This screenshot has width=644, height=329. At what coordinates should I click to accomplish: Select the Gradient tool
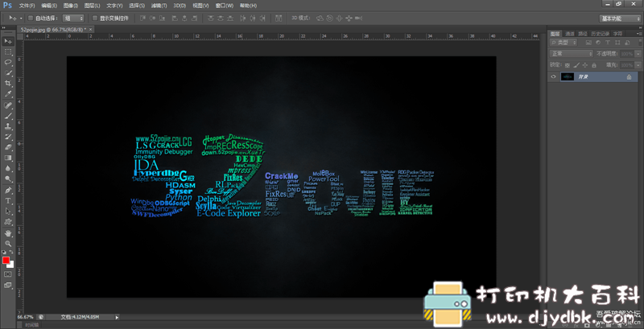8,158
